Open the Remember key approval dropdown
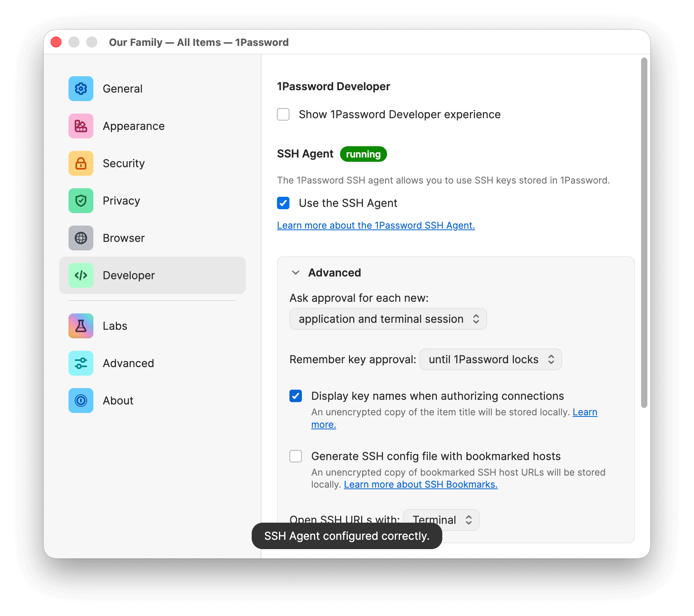Image resolution: width=694 pixels, height=616 pixels. point(490,359)
